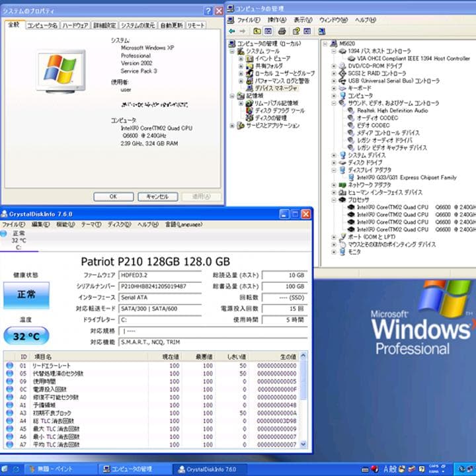Viewport: 476px width, 476px height.
Task: Click the ファームウェア field HDFED3.2
Action: (x=160, y=275)
